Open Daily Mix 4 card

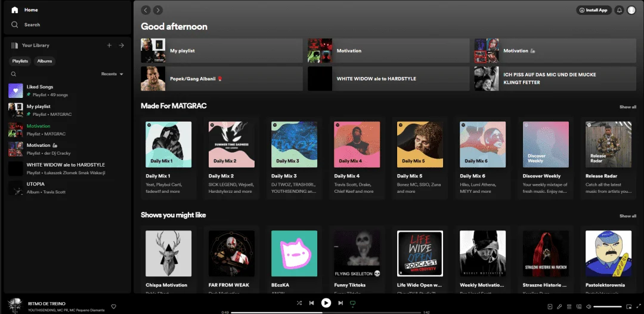357,158
